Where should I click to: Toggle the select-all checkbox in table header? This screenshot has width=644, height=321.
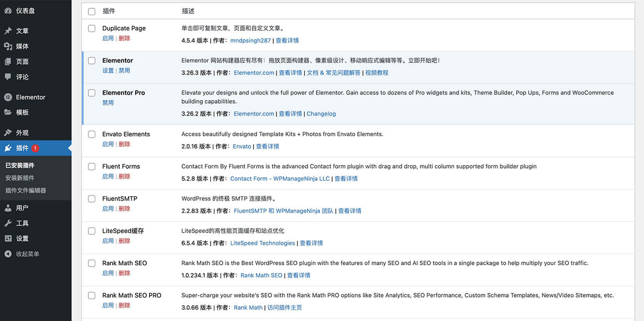(92, 11)
